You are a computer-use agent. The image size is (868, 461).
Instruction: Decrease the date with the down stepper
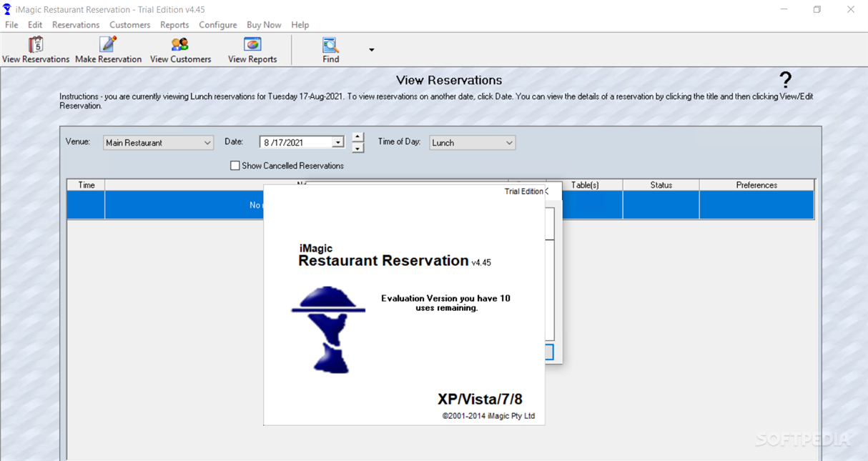point(358,148)
